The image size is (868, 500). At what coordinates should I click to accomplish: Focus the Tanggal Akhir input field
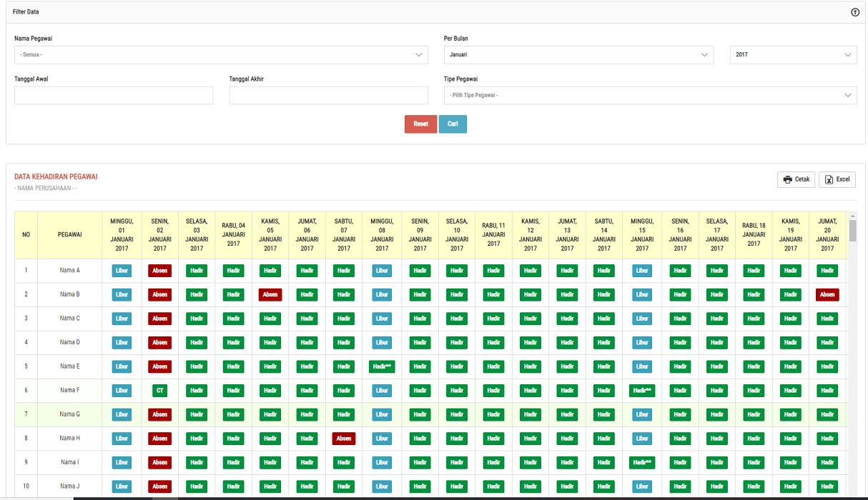click(x=328, y=96)
